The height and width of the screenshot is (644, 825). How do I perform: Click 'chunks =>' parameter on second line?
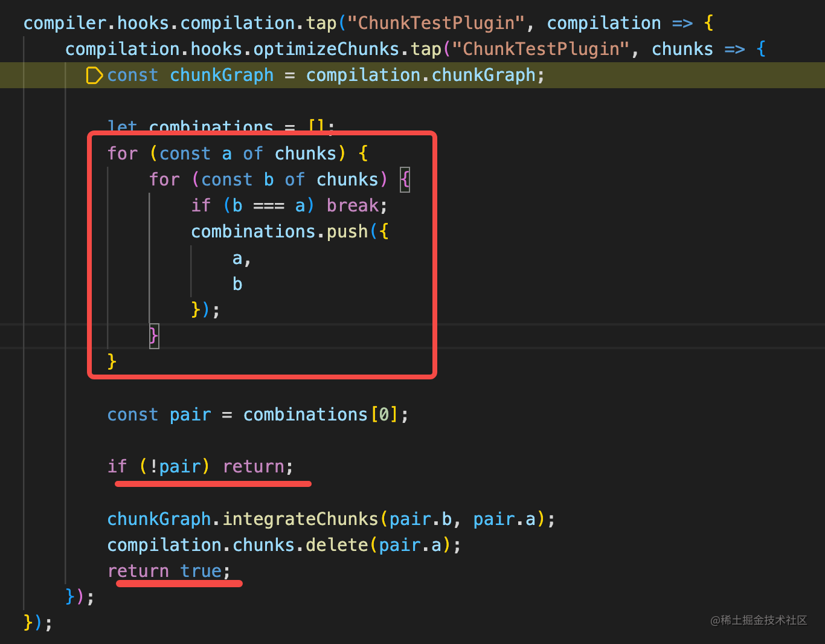[698, 49]
